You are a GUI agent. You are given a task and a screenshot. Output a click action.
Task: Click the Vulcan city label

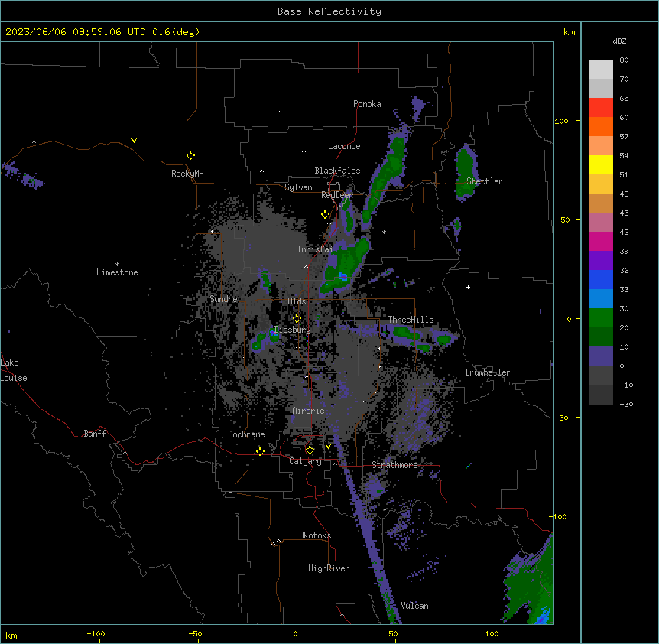[x=415, y=606]
